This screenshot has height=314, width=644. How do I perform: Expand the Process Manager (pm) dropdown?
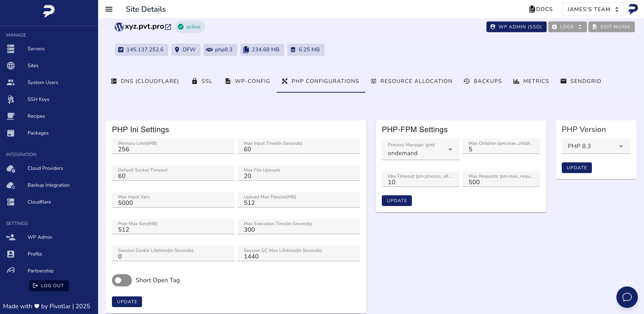pyautogui.click(x=421, y=149)
